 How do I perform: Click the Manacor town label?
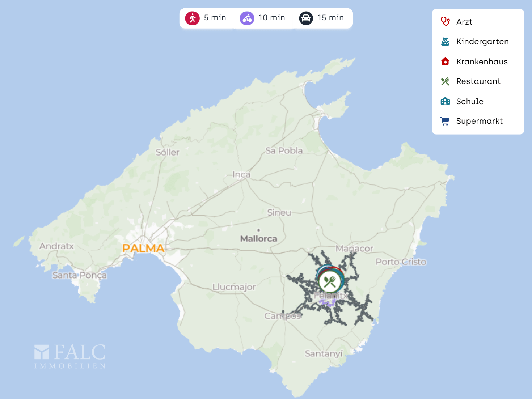[354, 249]
